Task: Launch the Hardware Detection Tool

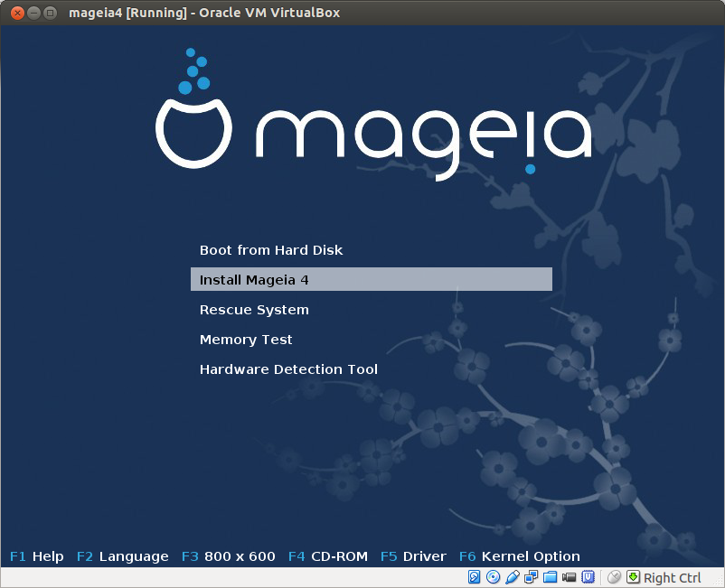Action: tap(288, 369)
